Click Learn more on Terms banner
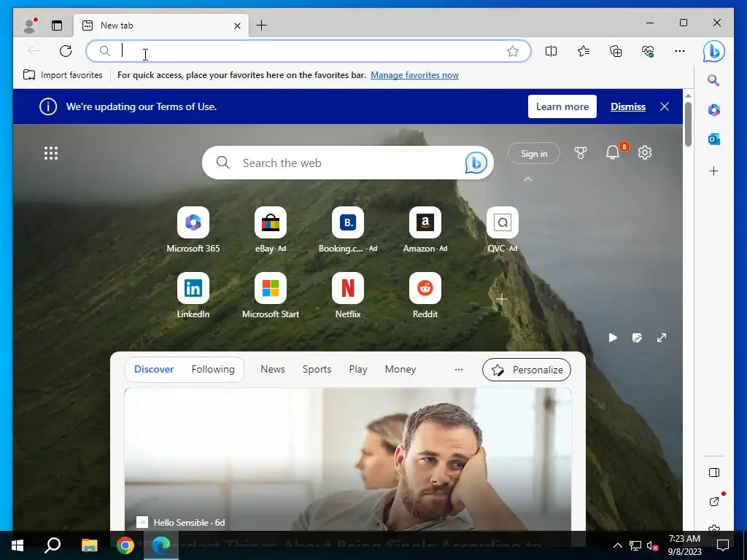 (x=562, y=106)
